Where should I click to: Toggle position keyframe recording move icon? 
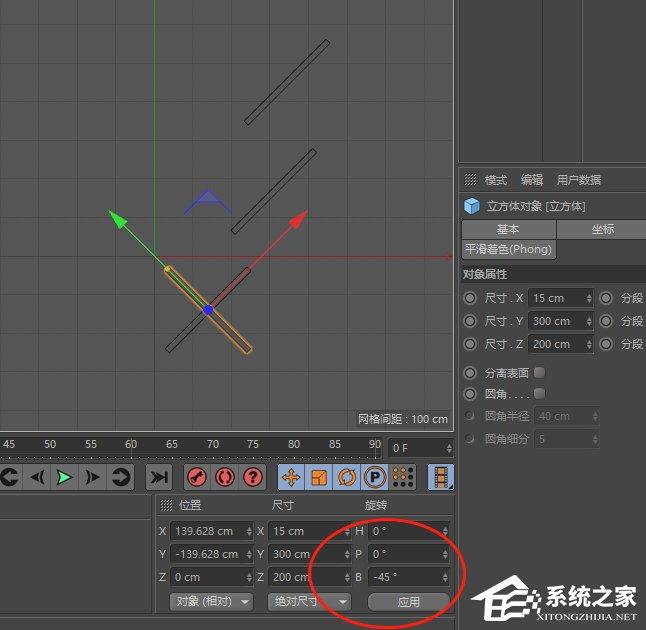[x=291, y=477]
